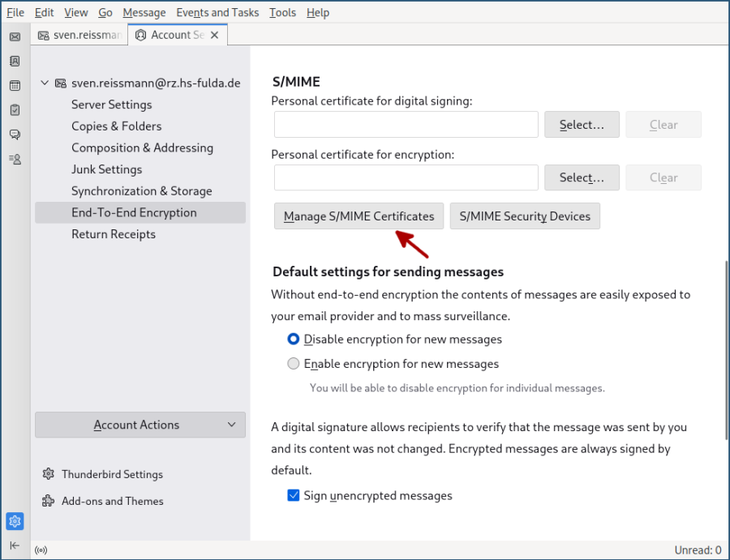The height and width of the screenshot is (560, 730).
Task: Switch to the Mail space icon
Action: click(15, 36)
